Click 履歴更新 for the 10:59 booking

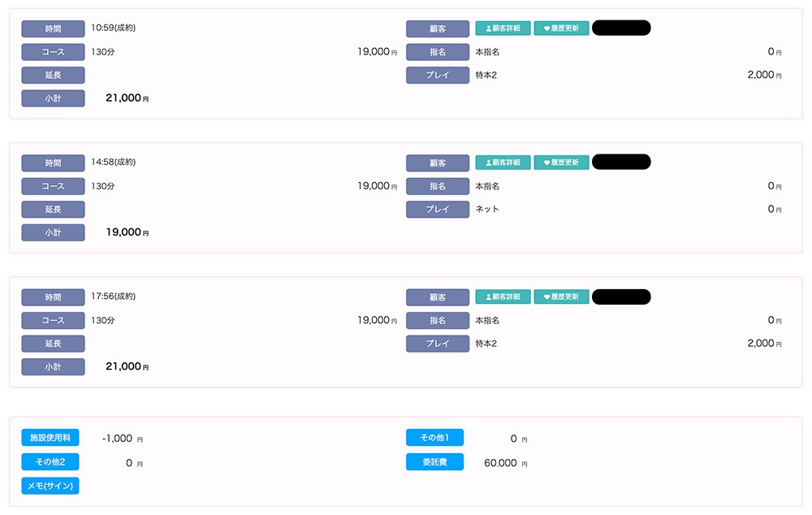[561, 28]
